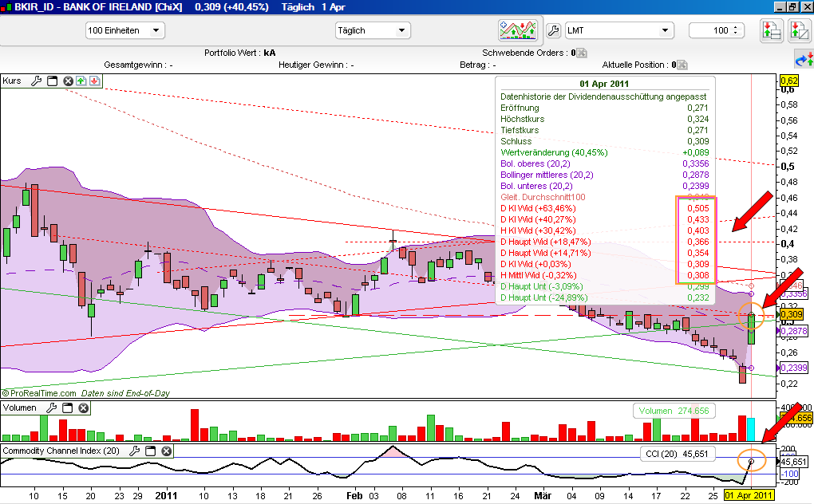Click the H Mittl Wid (-0,32%) row
Image resolution: width=814 pixels, height=504 pixels.
604,275
